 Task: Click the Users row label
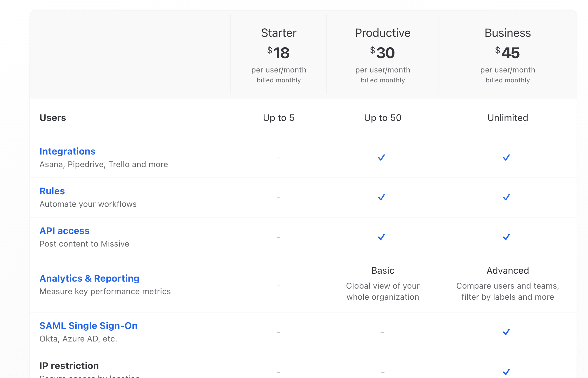53,118
